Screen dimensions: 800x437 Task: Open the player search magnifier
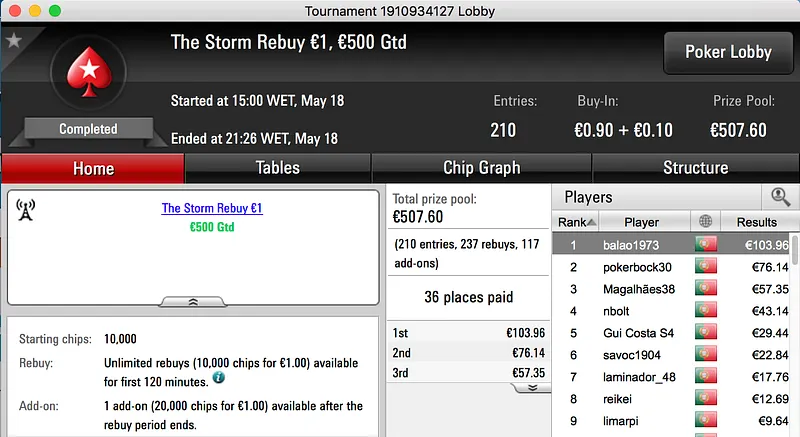780,197
